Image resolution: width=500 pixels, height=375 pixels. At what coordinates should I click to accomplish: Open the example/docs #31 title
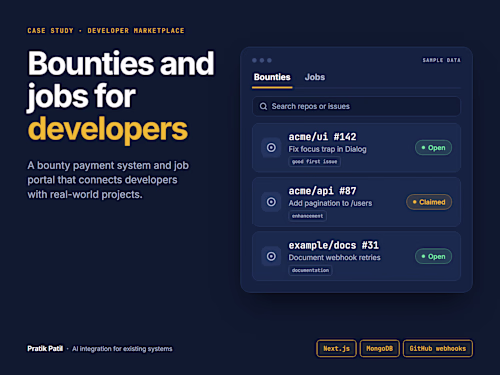coord(334,245)
